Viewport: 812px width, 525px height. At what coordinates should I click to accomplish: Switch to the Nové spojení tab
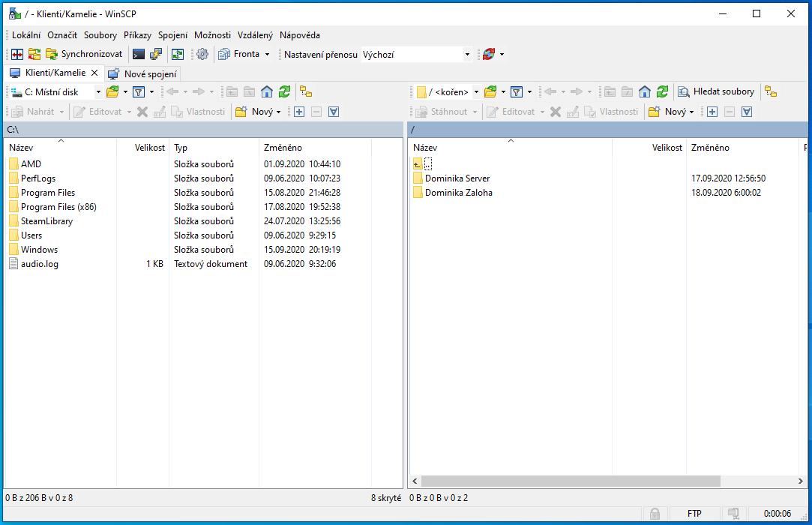[142, 73]
